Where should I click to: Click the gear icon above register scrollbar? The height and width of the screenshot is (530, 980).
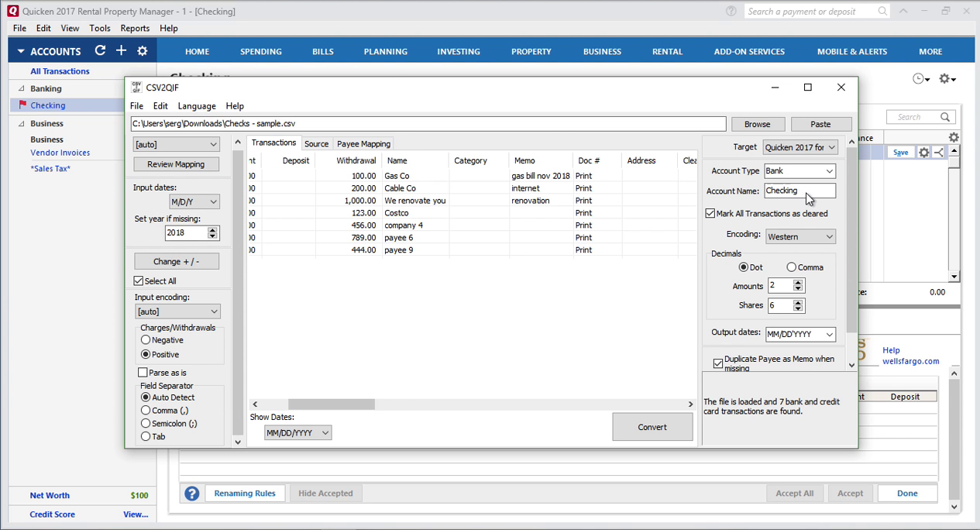coord(954,137)
